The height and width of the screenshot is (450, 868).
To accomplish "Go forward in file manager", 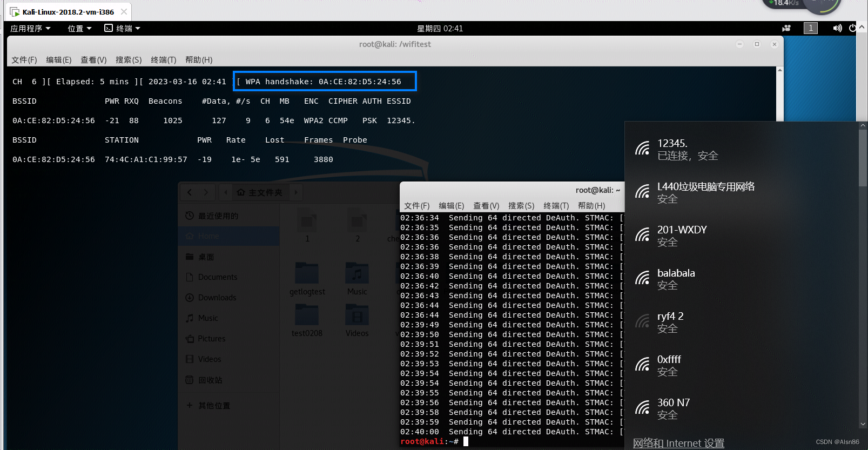I will (205, 192).
